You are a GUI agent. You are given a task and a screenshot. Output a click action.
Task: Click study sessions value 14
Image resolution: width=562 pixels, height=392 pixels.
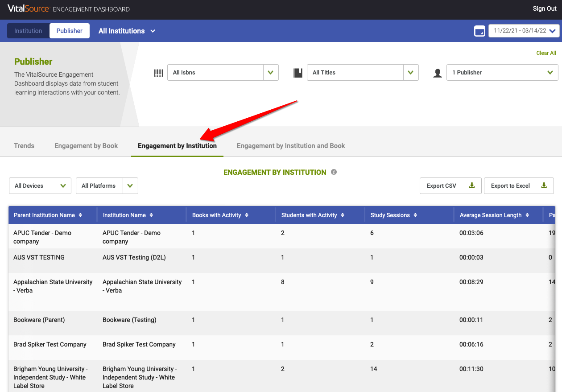point(374,369)
